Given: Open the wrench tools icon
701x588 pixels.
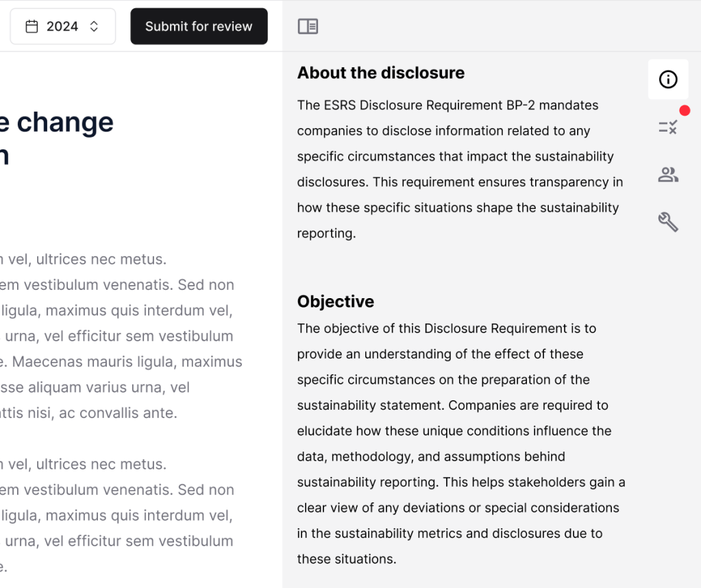Looking at the screenshot, I should (x=667, y=221).
